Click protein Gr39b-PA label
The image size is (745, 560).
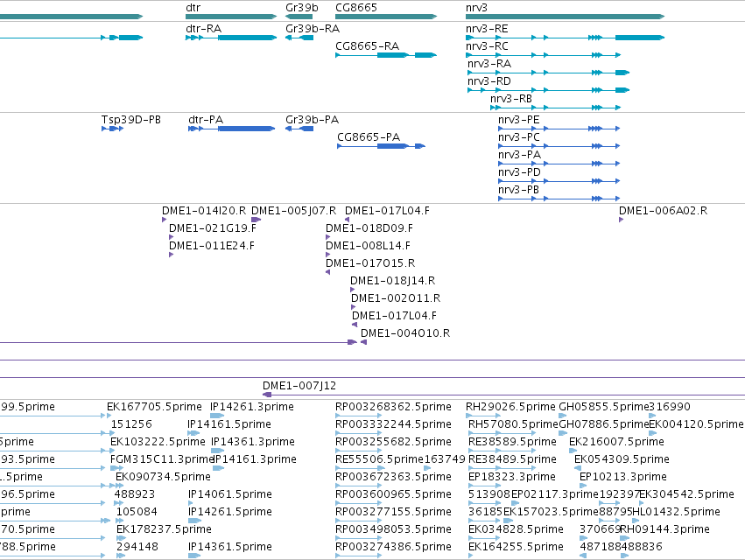click(312, 120)
